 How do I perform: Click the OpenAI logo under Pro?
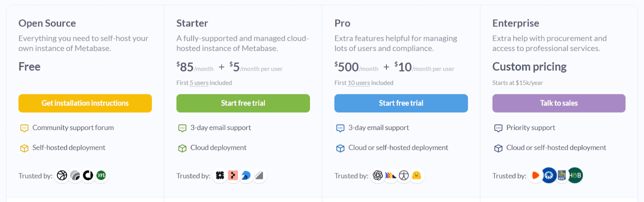coord(378,175)
